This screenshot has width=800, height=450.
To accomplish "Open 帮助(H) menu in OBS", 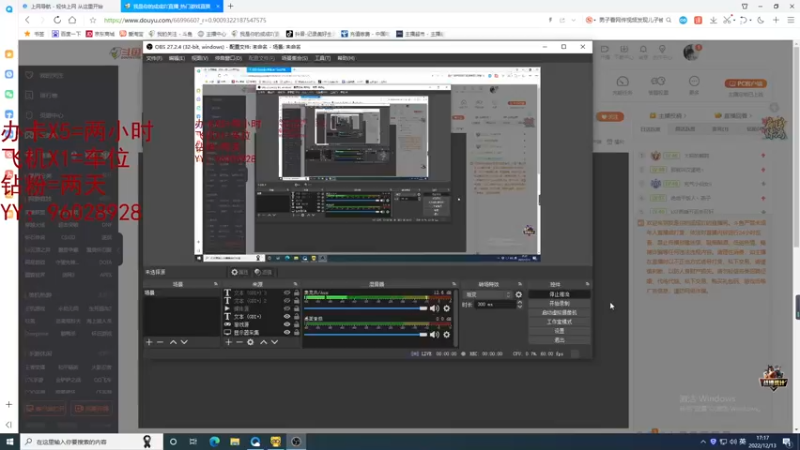I will [x=346, y=58].
